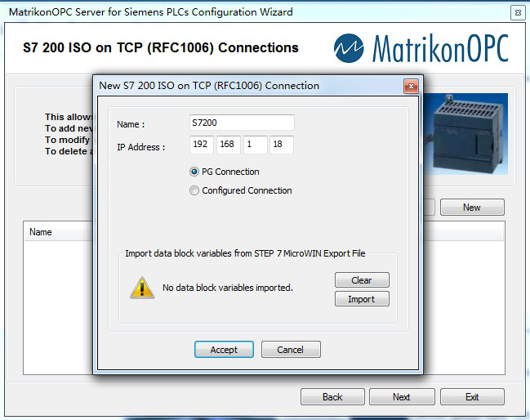Click the MatrikonOPC logo icon
Screen dimensions: 530x420
tap(349, 48)
